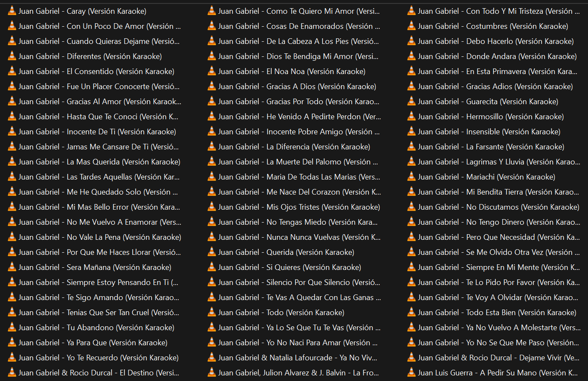588x381 pixels.
Task: Select Juan Gabriel - Yo Te Recuerdo file
Action: click(x=98, y=358)
